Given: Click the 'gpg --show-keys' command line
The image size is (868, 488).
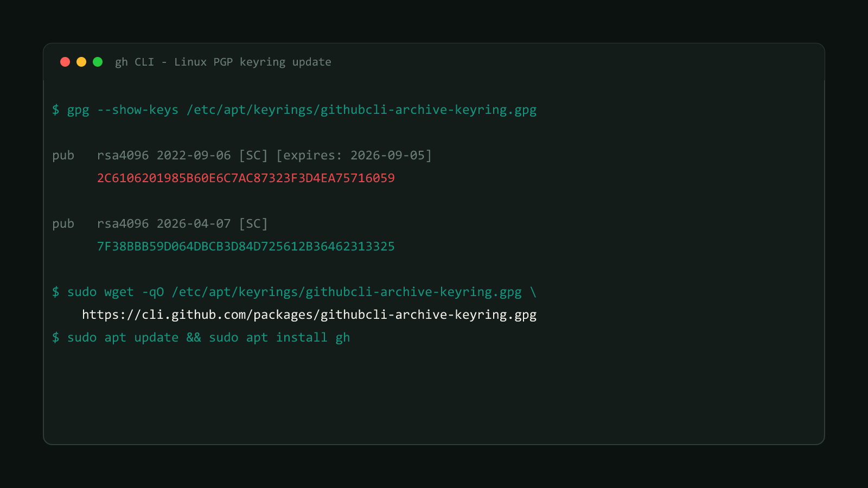Looking at the screenshot, I should click(x=295, y=110).
